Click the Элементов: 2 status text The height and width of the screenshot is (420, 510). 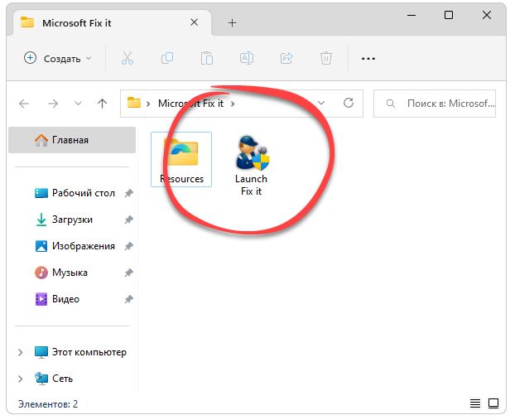(x=48, y=404)
